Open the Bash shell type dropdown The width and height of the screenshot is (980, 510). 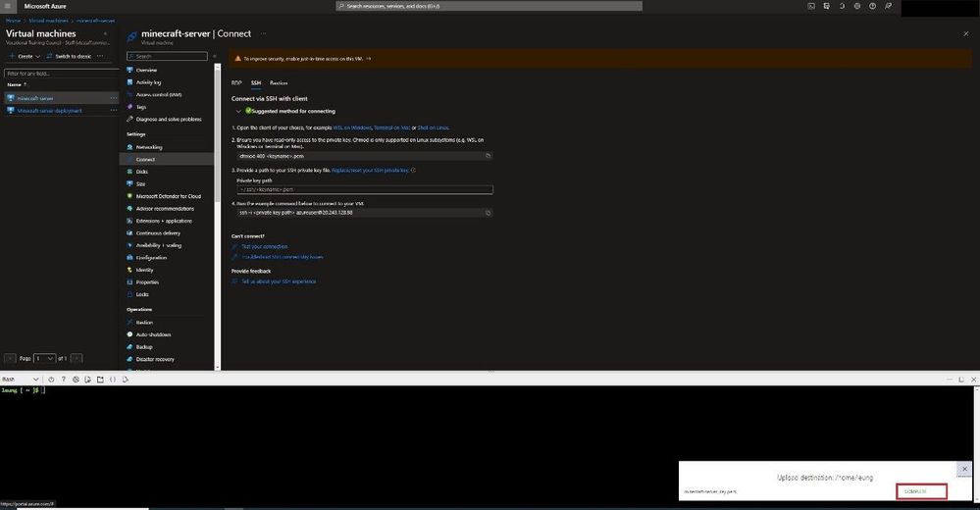coord(20,380)
